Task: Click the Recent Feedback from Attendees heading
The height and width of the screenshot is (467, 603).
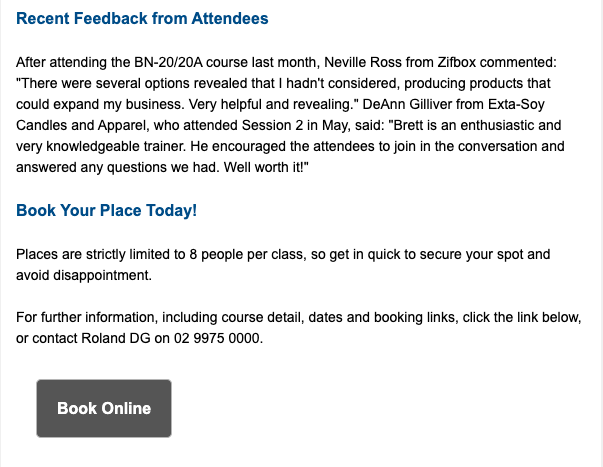Action: click(x=142, y=19)
